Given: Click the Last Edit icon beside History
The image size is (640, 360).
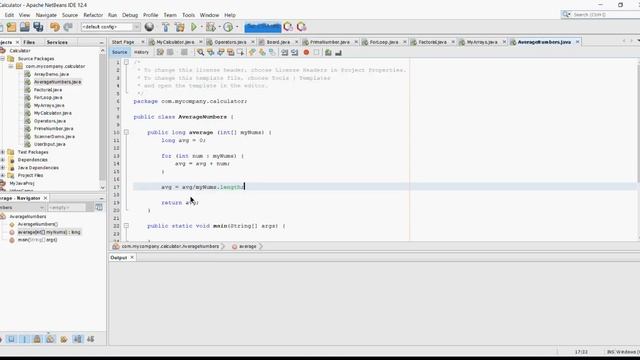Looking at the screenshot, I should point(160,52).
